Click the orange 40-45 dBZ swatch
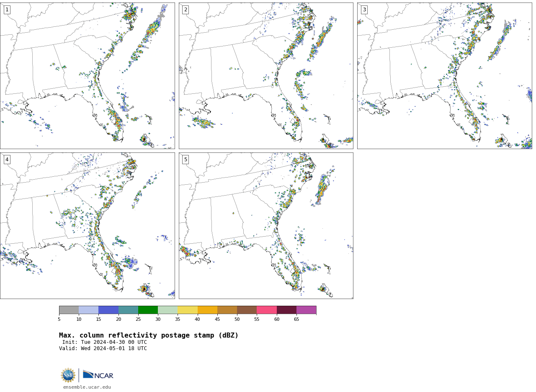 (207, 310)
